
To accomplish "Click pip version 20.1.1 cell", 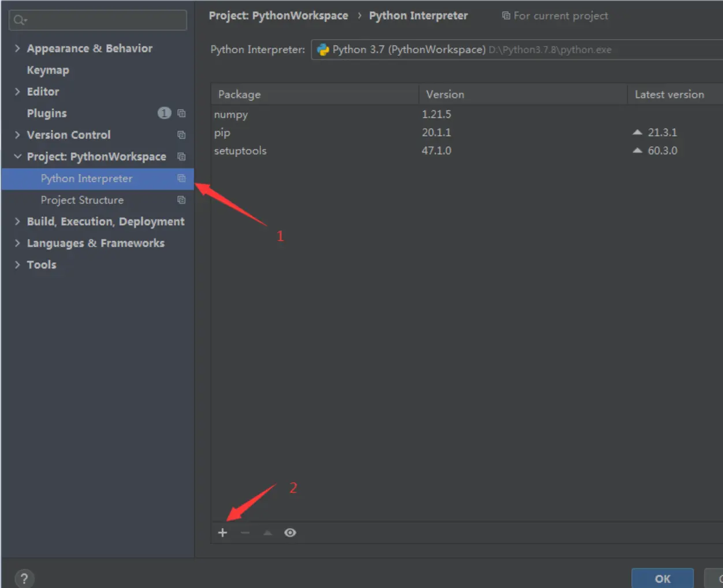I will pos(437,132).
